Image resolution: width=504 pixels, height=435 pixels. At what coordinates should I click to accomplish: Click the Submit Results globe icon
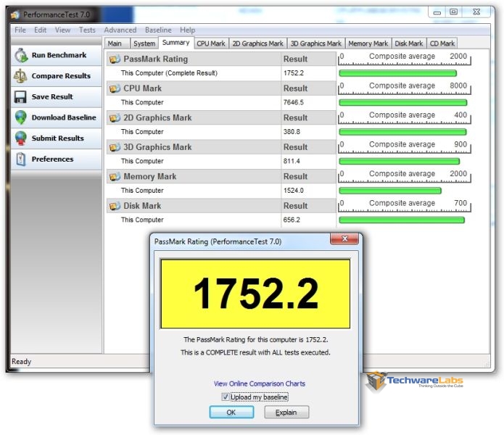pyautogui.click(x=21, y=138)
